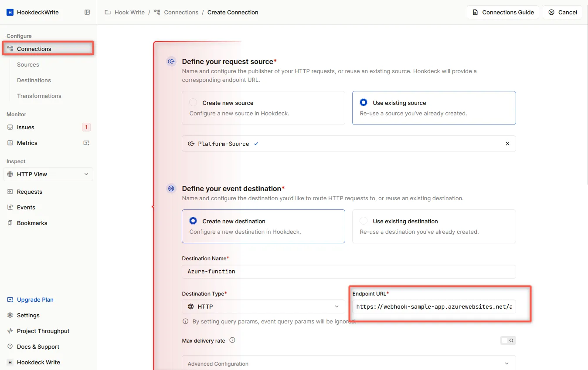Screen dimensions: 588x370
Task: Click the Max delivery rate info icon
Action: click(232, 340)
